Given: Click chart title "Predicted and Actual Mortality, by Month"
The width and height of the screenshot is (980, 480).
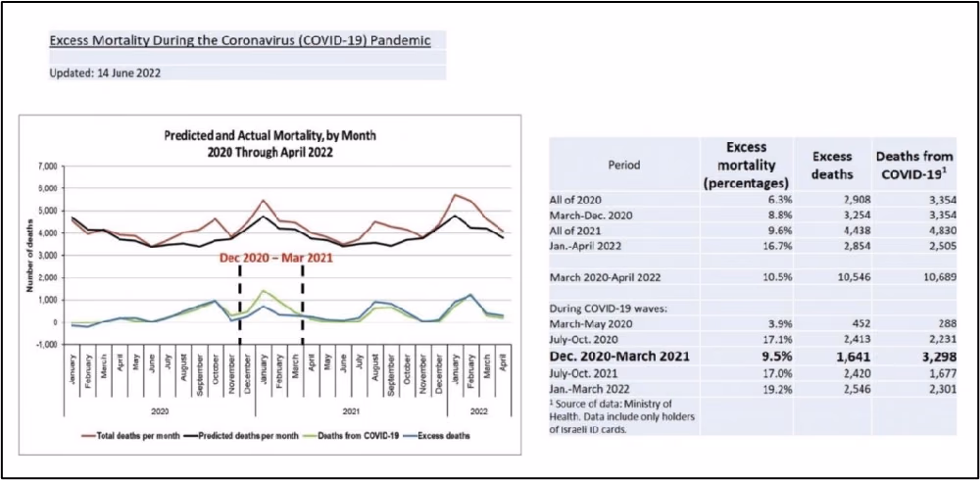Looking at the screenshot, I should (270, 135).
